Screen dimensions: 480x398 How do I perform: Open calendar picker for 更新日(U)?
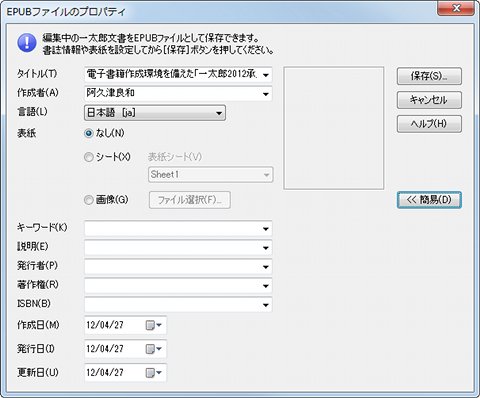pyautogui.click(x=154, y=373)
